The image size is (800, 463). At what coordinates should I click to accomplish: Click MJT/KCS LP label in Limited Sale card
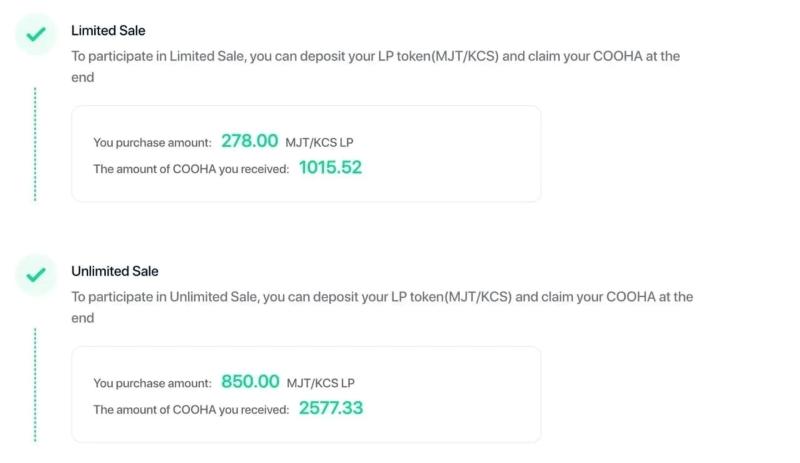pyautogui.click(x=319, y=142)
